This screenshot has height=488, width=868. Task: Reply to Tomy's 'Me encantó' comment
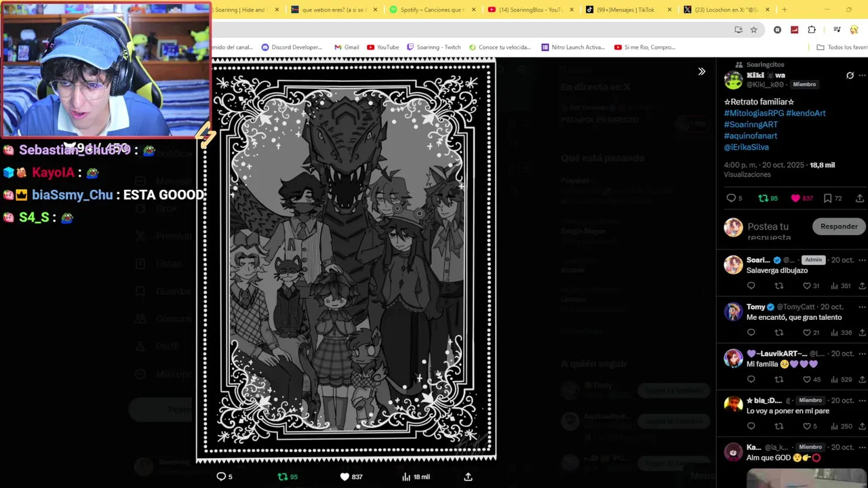point(751,333)
